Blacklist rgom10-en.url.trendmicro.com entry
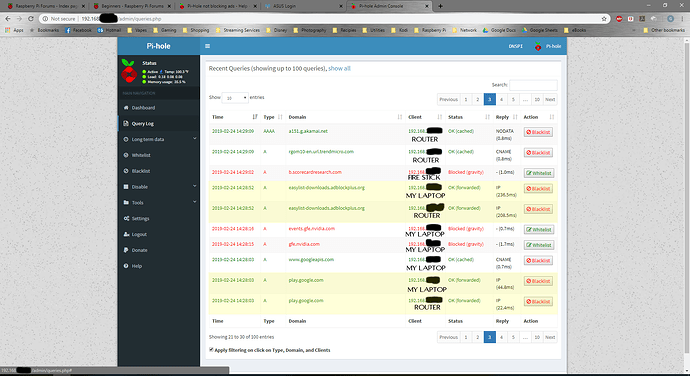The image size is (690, 376). point(538,153)
